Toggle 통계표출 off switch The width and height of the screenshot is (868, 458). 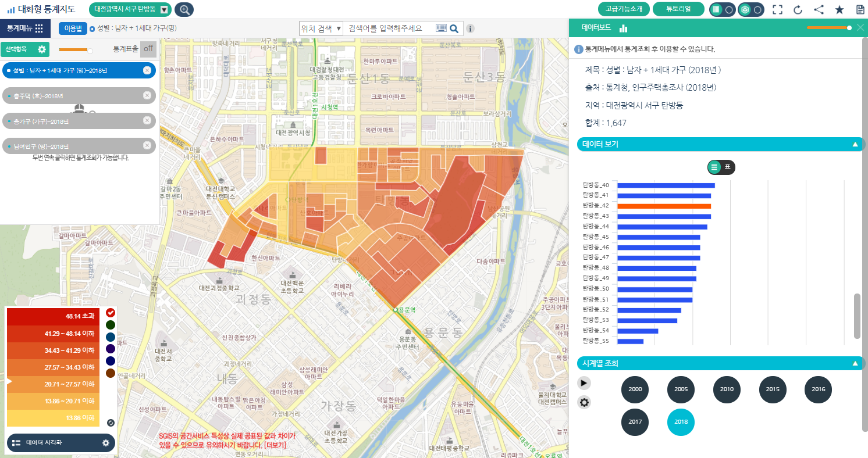point(148,49)
